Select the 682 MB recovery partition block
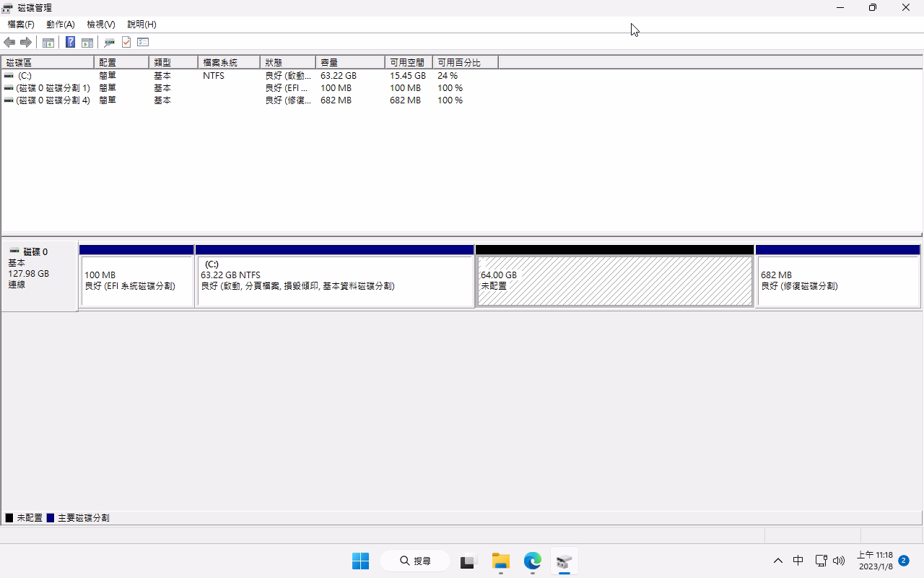Screen dimensions: 924x578 point(838,276)
